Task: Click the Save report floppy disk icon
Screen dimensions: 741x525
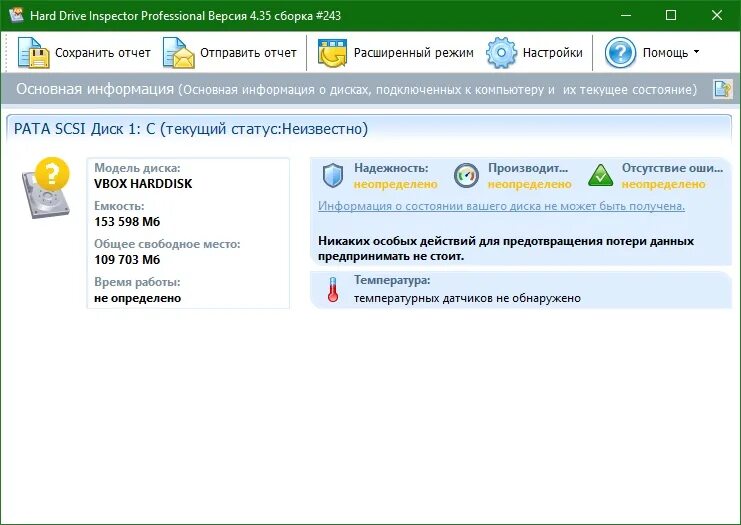Action: pos(34,52)
